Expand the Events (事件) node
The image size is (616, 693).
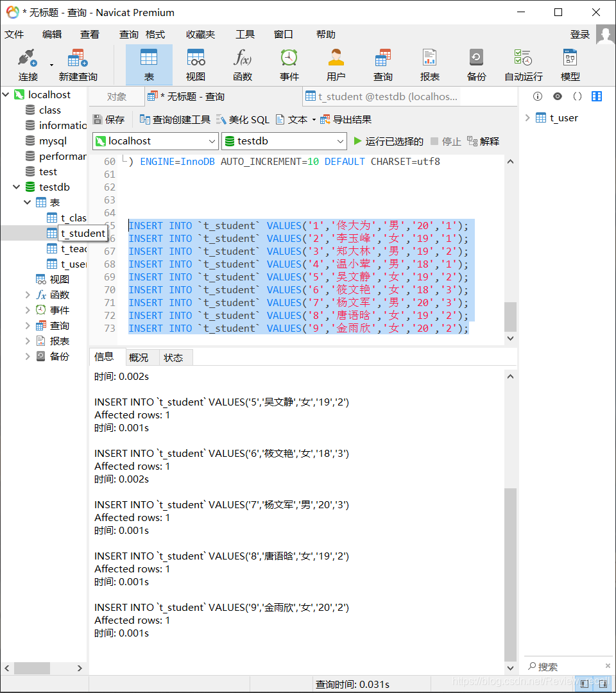28,310
